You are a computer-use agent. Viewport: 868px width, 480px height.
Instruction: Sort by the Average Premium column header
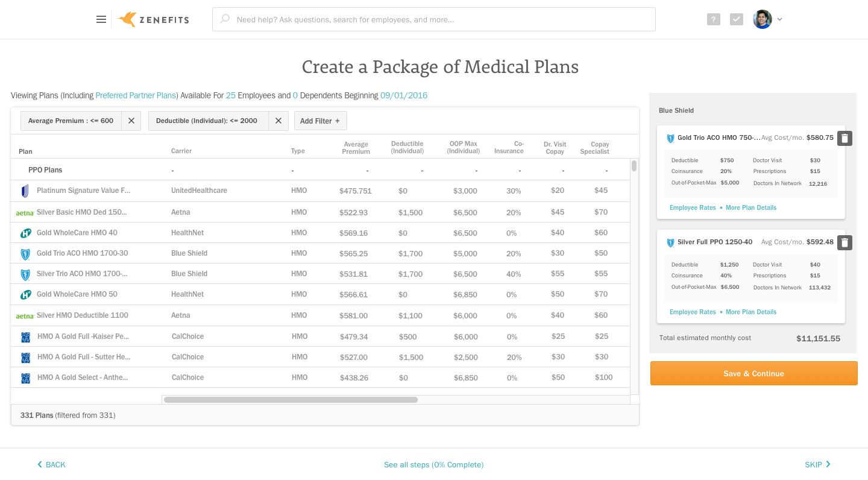point(356,148)
